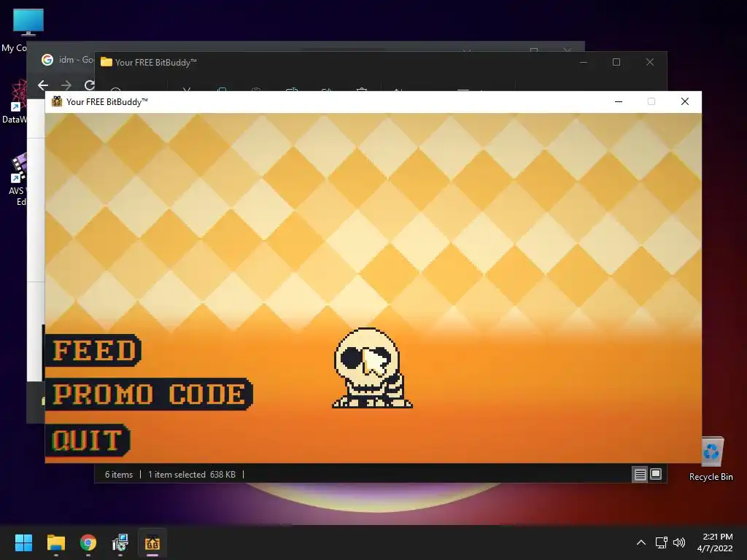Screen dimensions: 747x560
Task: Open the clock showing 2:21 PM
Action: 715,542
